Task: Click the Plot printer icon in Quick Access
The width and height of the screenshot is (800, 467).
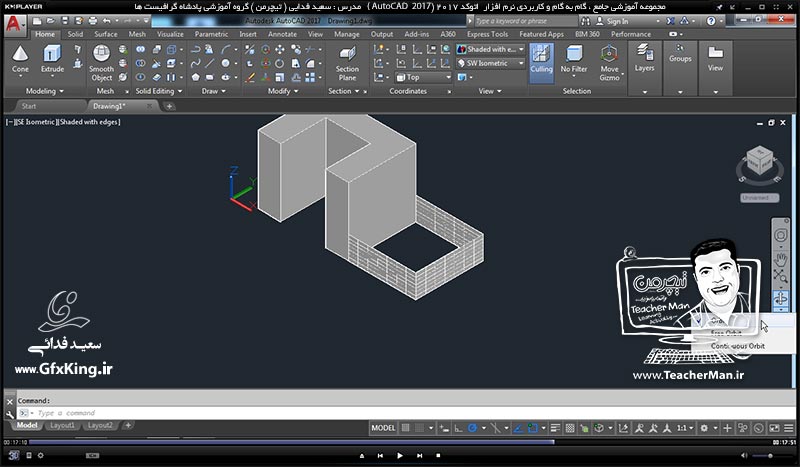Action: click(x=92, y=21)
